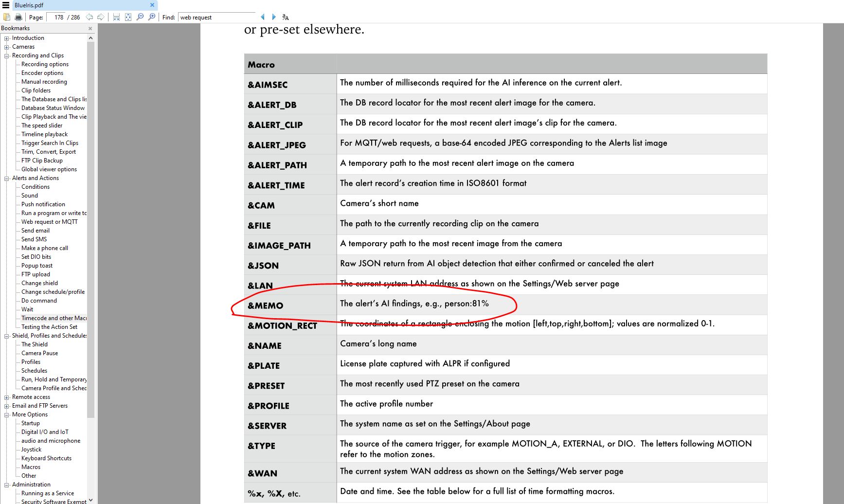The image size is (844, 504).
Task: Open the Recording options bookmark
Action: coord(45,64)
